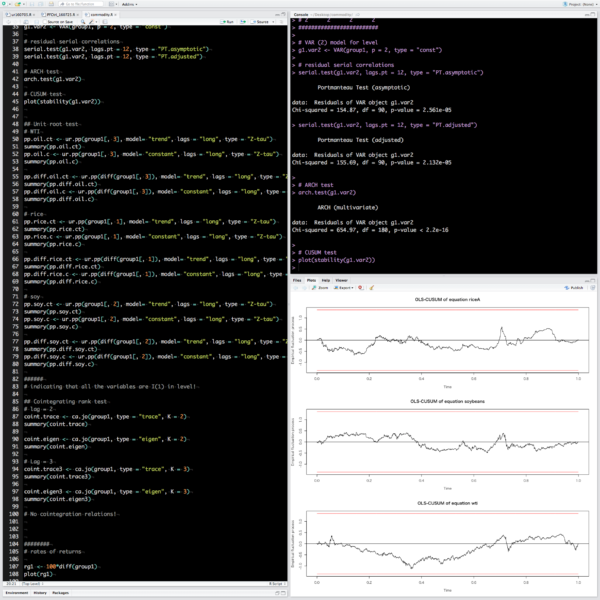600x600 pixels.
Task: Click the Print icon in main toolbar
Action: pyautogui.click(x=51, y=4)
